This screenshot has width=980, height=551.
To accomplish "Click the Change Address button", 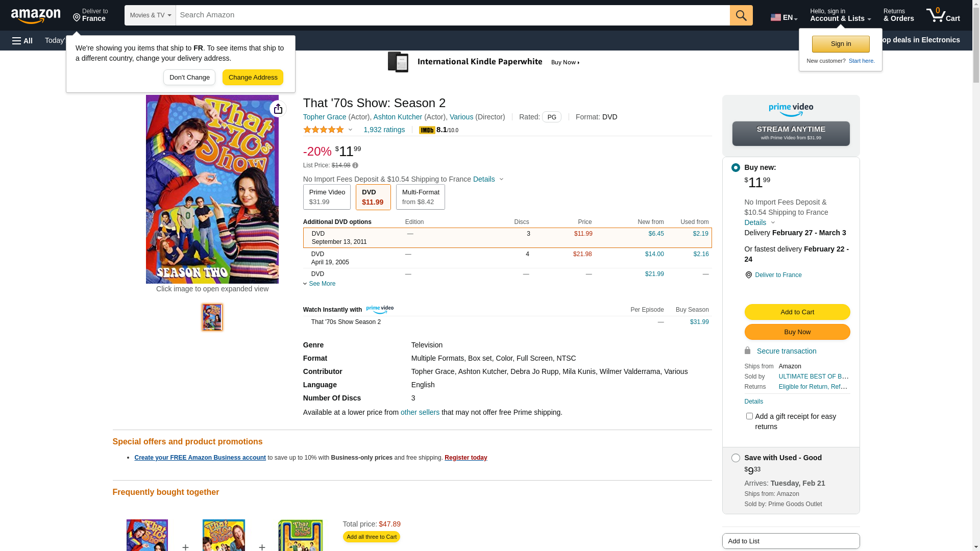I will click(253, 78).
